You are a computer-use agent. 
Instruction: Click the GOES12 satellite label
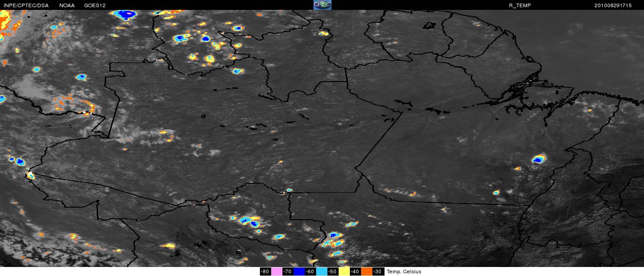(95, 5)
